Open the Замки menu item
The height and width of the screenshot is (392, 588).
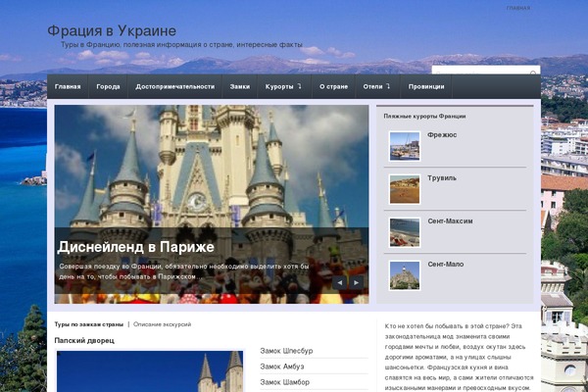pos(240,86)
